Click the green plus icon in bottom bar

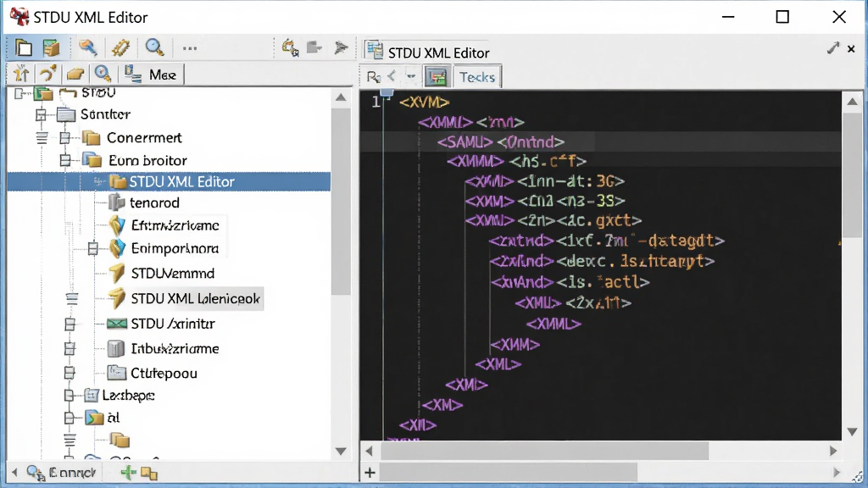click(x=129, y=473)
